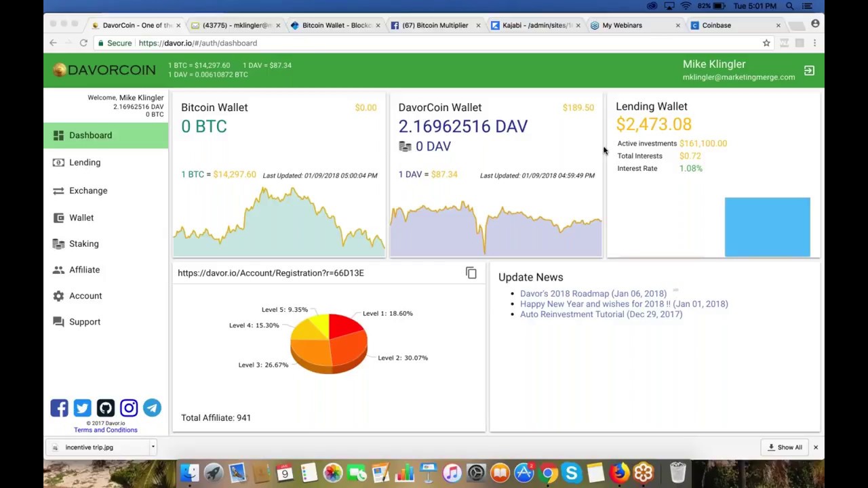Open the Dashboard sidebar item
The image size is (868, 488).
coord(106,135)
